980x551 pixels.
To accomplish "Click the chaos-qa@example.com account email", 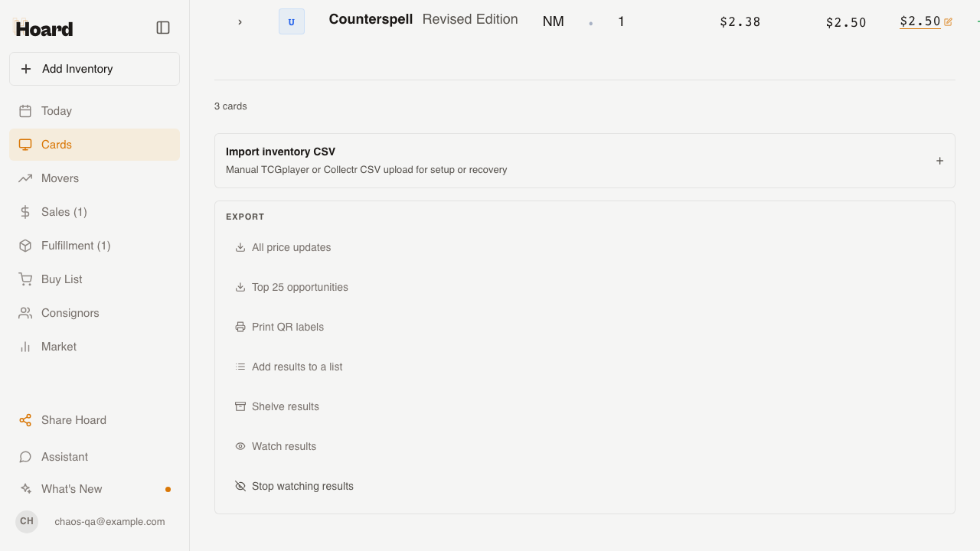I will click(109, 522).
